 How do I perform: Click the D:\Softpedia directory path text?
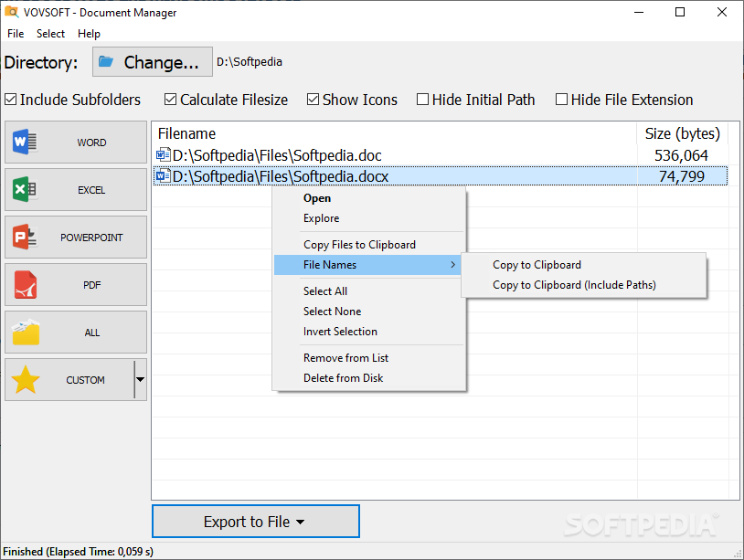click(250, 61)
